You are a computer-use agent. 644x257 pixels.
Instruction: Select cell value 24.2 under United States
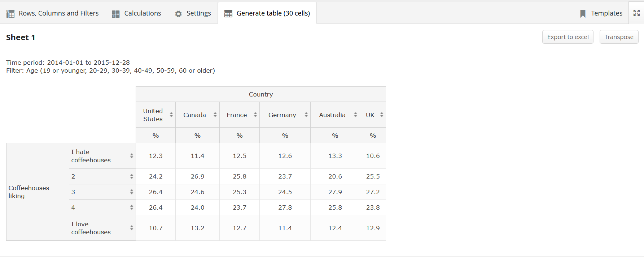(156, 176)
